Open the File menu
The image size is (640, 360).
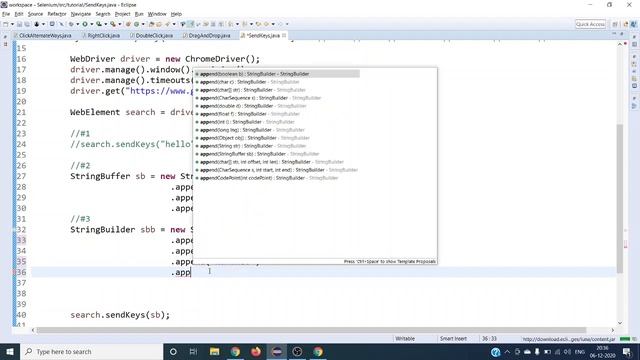(6, 14)
